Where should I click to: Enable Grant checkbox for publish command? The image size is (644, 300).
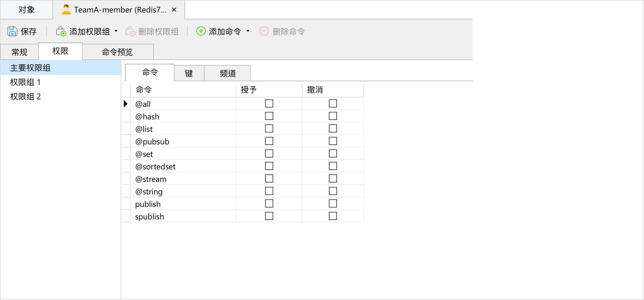pyautogui.click(x=269, y=203)
